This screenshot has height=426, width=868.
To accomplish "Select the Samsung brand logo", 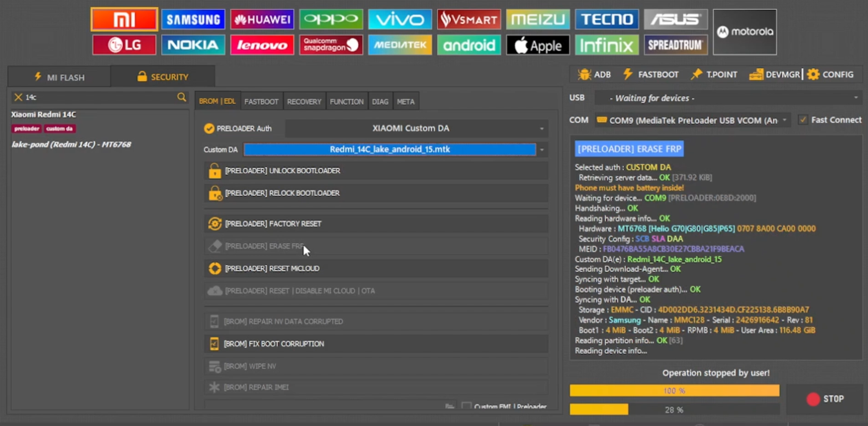I will 193,19.
